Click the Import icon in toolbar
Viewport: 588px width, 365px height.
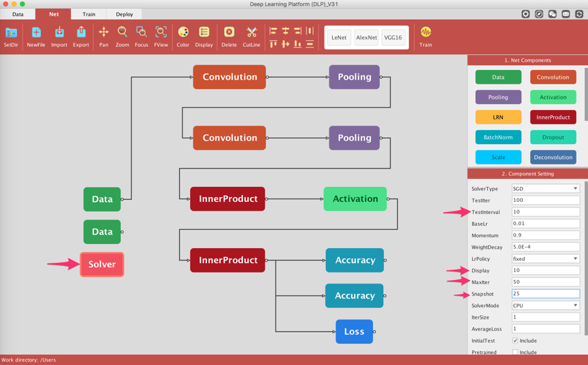[x=59, y=33]
